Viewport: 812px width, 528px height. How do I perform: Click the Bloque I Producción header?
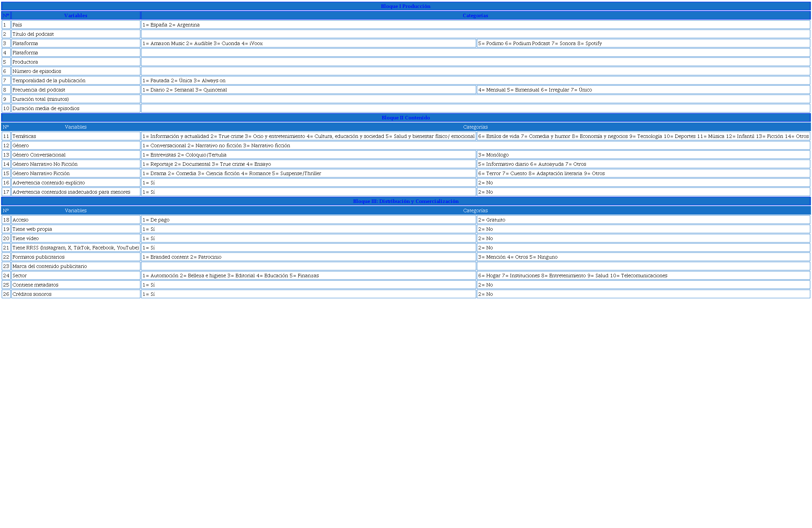[x=405, y=6]
